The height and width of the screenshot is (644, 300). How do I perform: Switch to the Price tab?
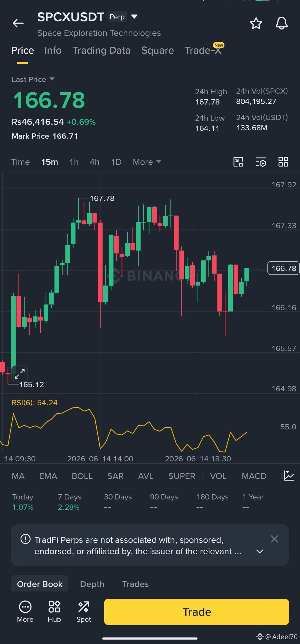(x=22, y=51)
